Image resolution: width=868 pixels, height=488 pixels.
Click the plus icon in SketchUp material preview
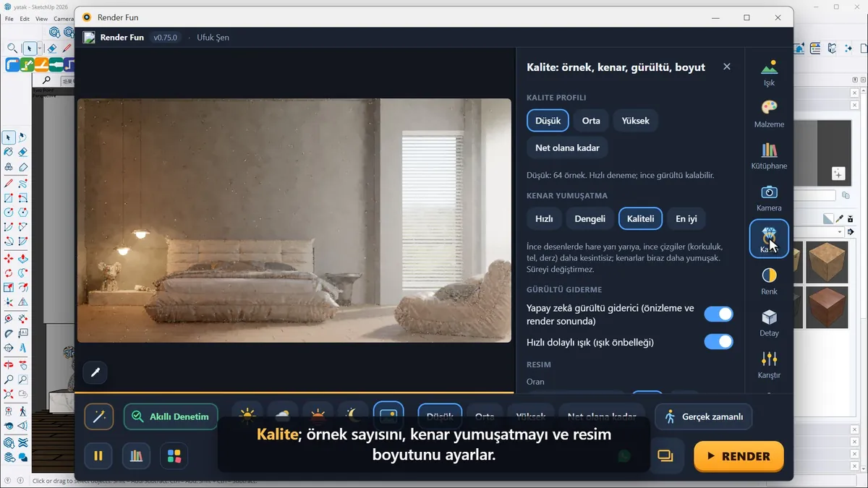838,174
